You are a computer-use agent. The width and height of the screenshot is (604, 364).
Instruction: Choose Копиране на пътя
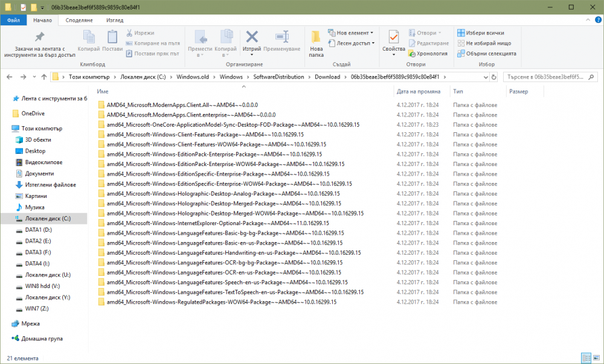point(153,43)
